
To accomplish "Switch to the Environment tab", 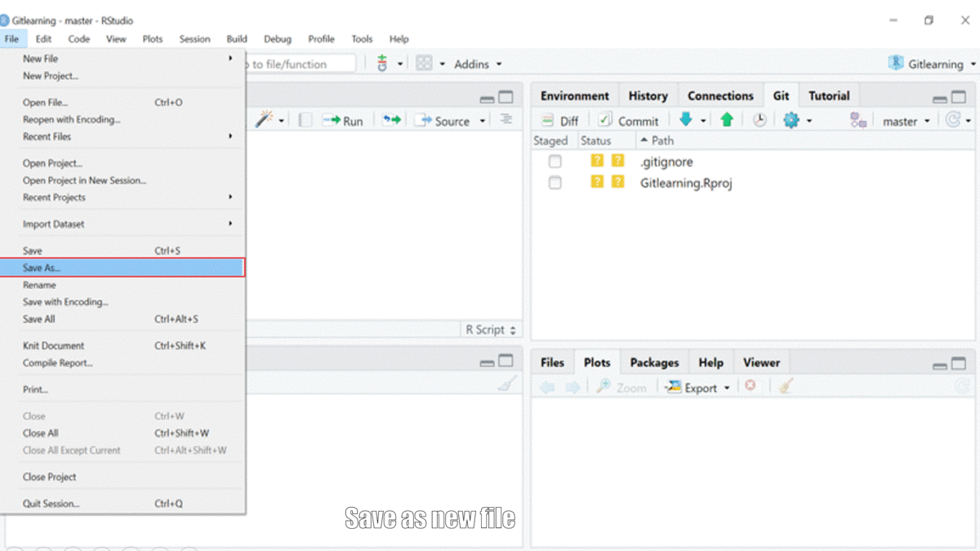I will [575, 96].
